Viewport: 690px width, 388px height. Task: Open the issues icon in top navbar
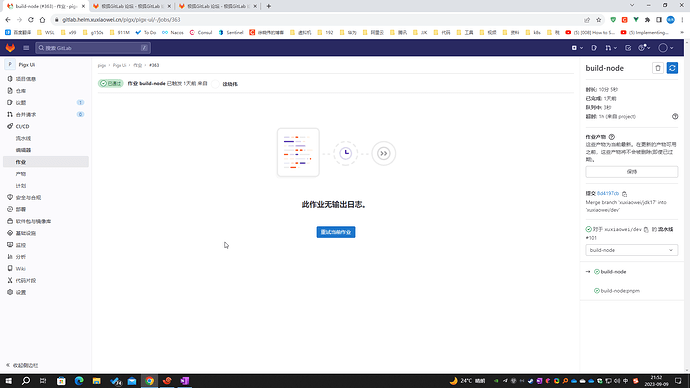coord(594,48)
